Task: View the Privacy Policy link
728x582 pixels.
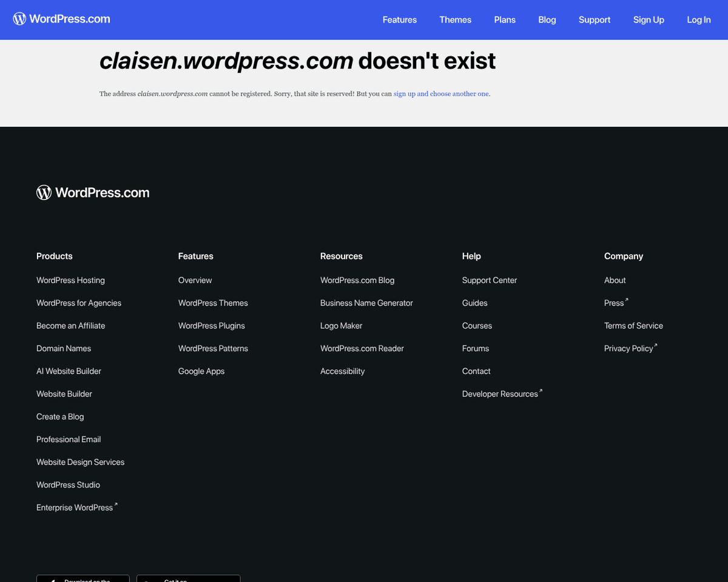Action: click(629, 349)
